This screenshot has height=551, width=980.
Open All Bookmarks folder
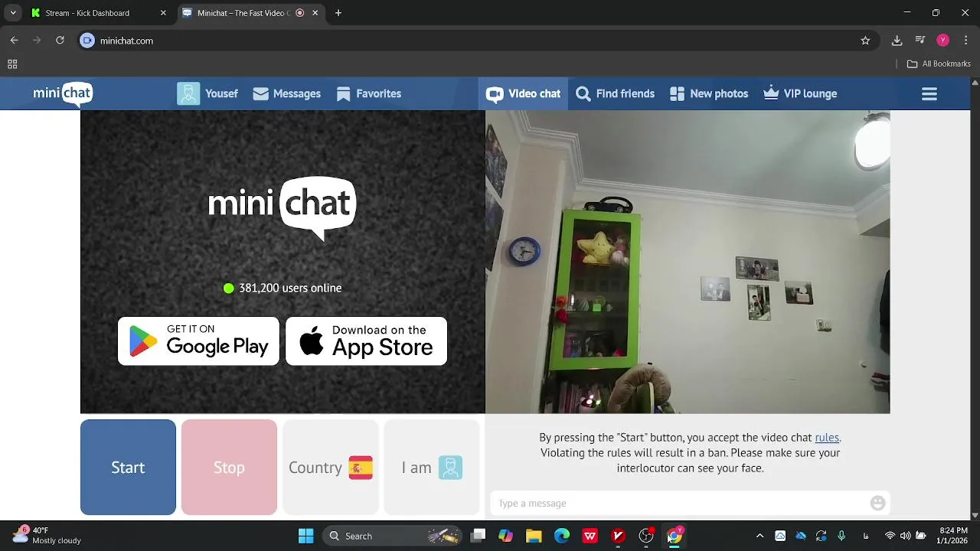(939, 64)
